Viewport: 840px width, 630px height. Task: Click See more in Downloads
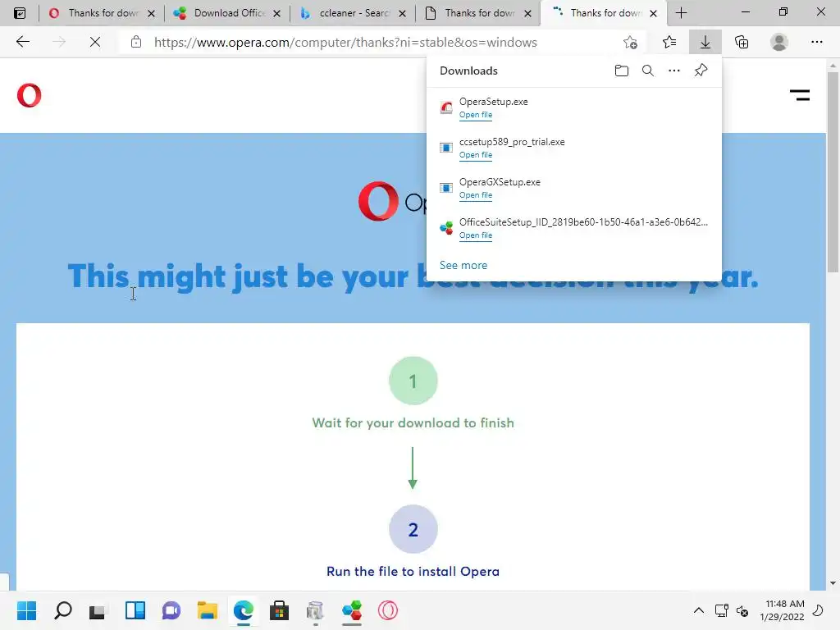coord(463,265)
